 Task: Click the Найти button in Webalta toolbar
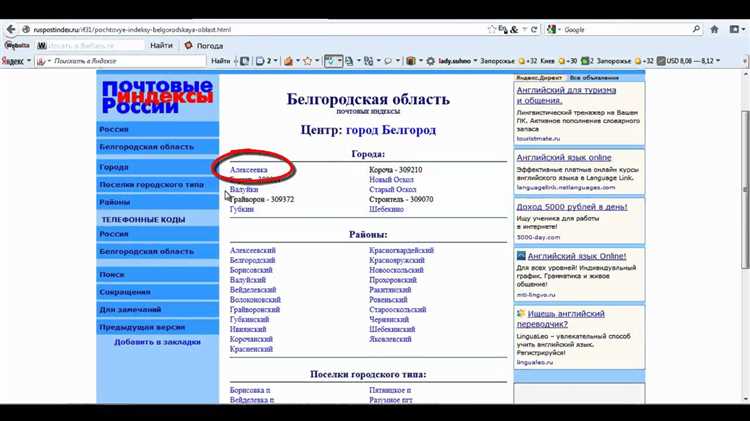point(161,45)
